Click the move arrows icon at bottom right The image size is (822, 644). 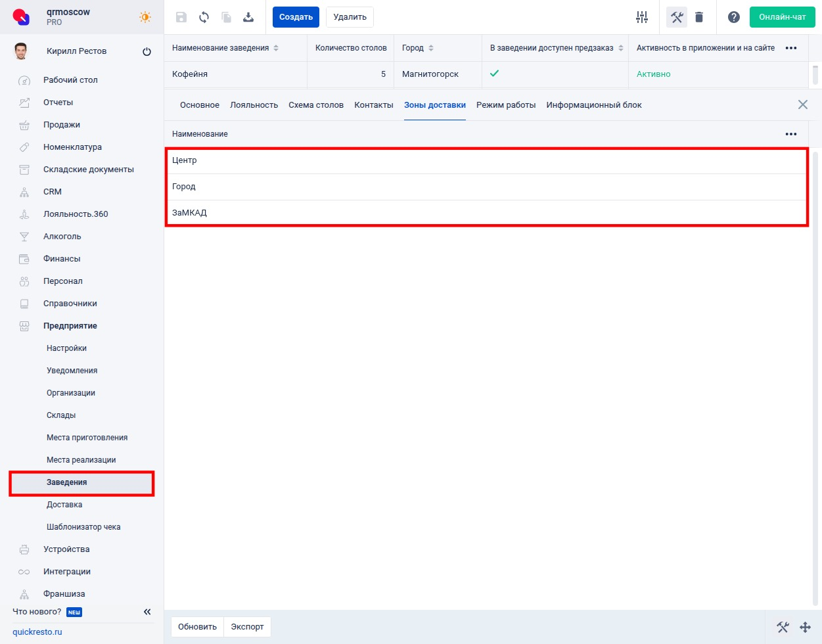click(805, 627)
